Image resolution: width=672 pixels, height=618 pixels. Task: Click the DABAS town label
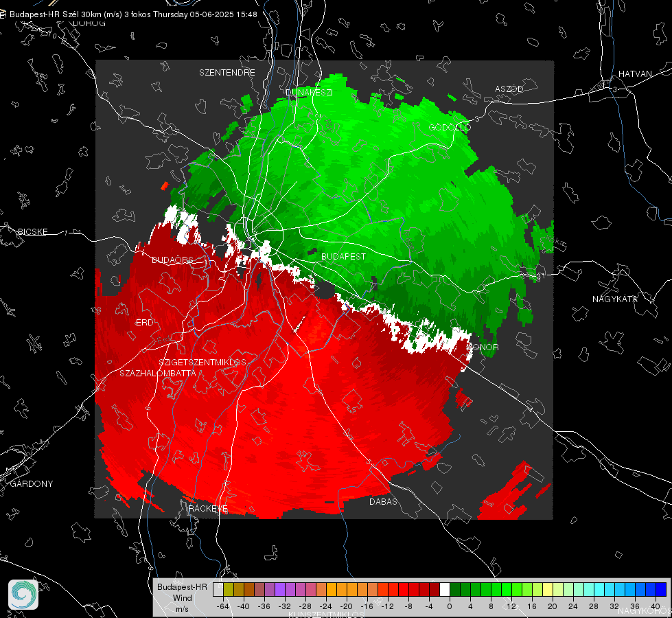pyautogui.click(x=383, y=501)
